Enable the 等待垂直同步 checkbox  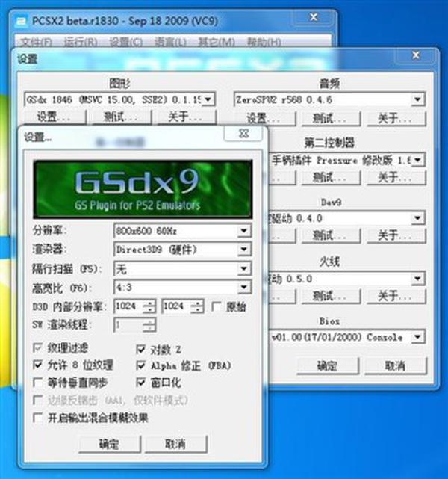37,383
